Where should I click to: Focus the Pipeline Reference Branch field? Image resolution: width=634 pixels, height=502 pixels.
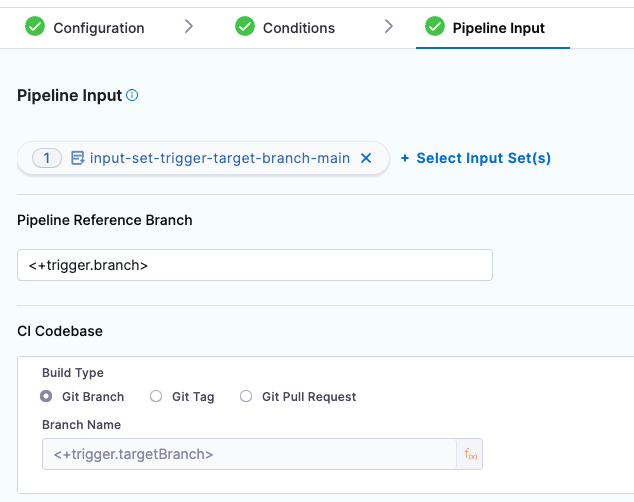click(255, 265)
